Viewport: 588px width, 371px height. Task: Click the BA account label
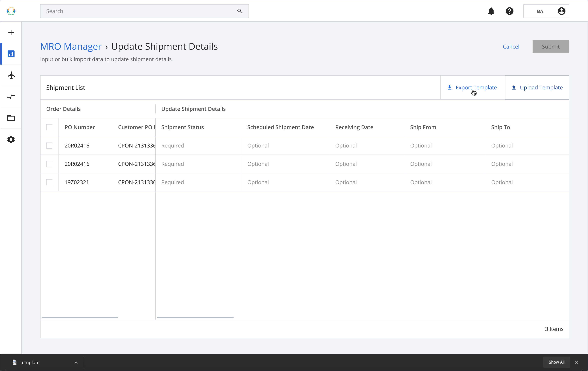point(540,11)
